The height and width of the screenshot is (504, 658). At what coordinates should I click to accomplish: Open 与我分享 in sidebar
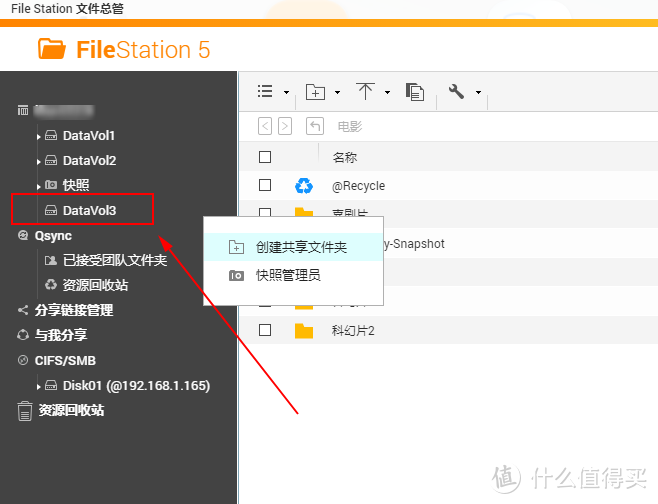61,335
